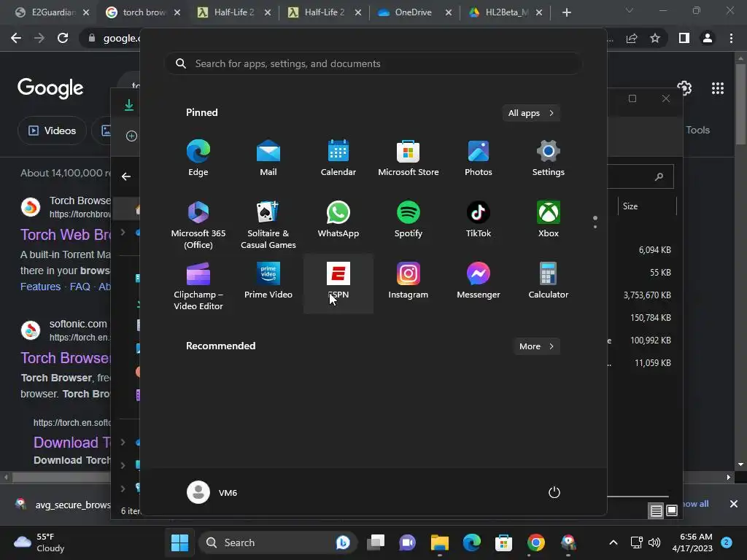747x560 pixels.
Task: Open Google search quick settings gear
Action: (684, 88)
